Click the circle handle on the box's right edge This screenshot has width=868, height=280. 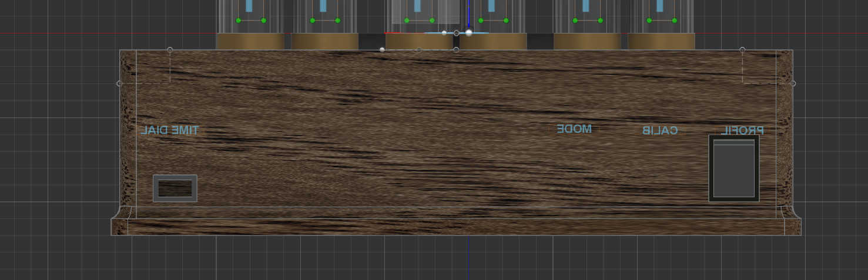click(793, 83)
